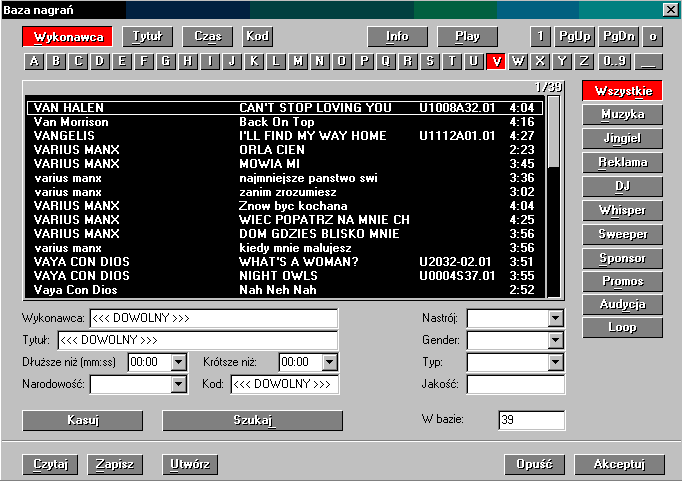
Task: Show Wszystkie categories
Action: 622,91
